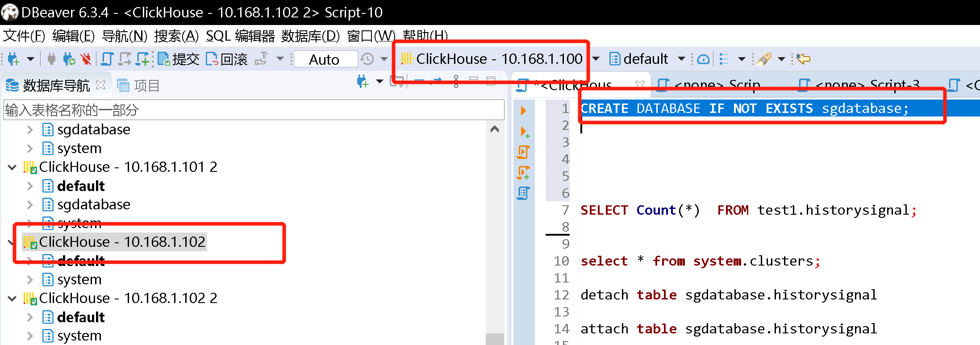Select the ClickHouse - 10.168.1.102 connection row
This screenshot has height=345, width=980.
115,242
